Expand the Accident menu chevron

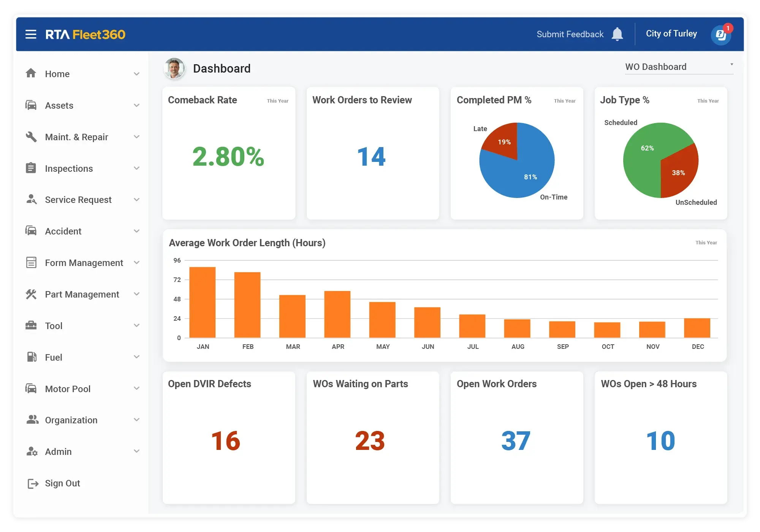coord(136,231)
